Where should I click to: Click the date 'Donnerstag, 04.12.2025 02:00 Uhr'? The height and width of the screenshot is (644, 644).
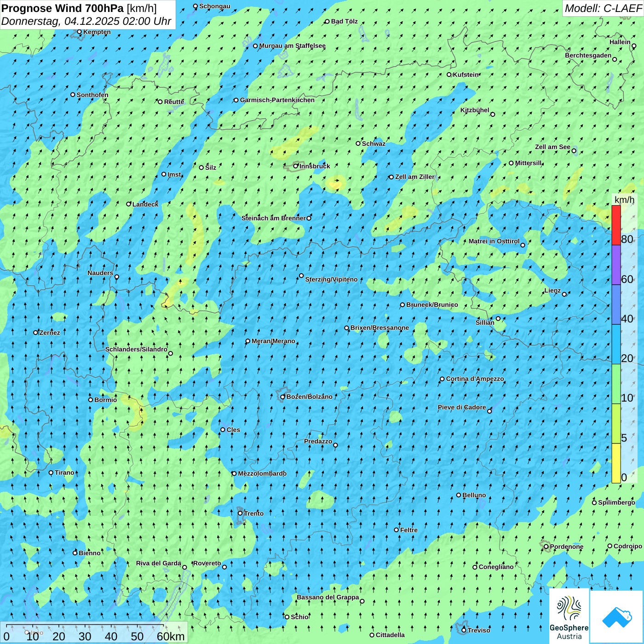[x=86, y=21]
